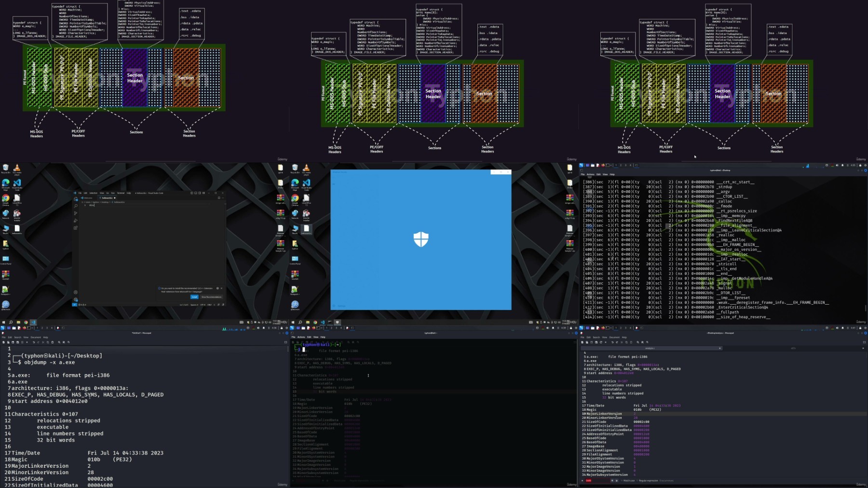The image size is (868, 488).
Task: Open the Search view in VS Code
Action: click(75, 206)
